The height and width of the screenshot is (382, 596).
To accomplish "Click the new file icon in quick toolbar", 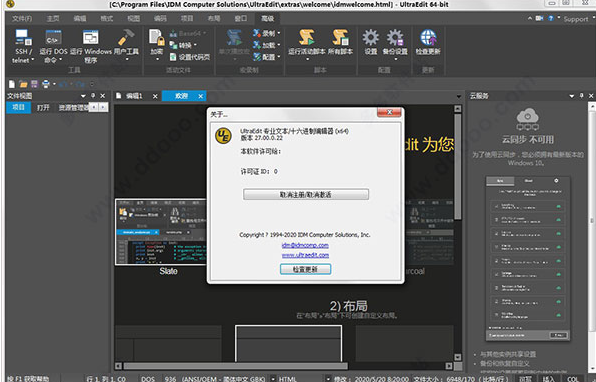I will coord(12,84).
